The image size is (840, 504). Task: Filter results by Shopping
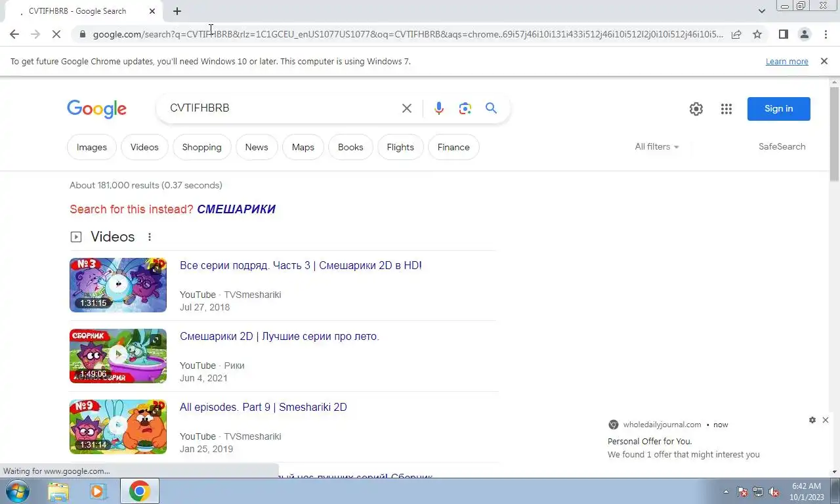pos(201,147)
